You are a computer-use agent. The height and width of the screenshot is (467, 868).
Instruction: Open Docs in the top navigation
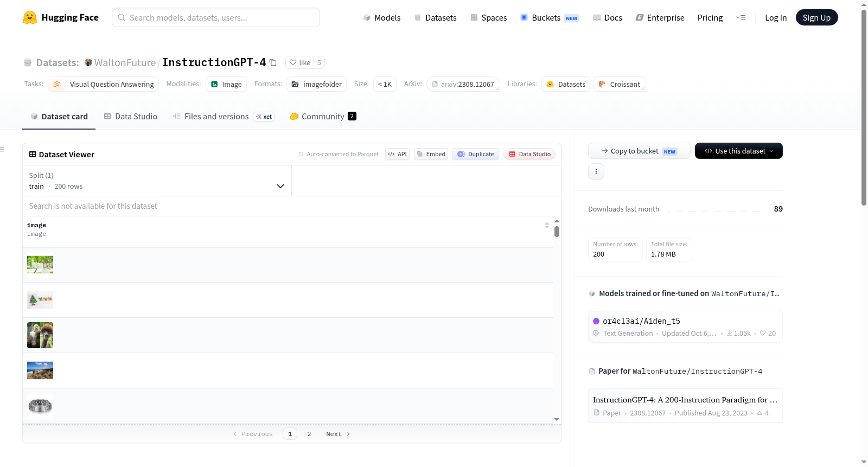click(608, 17)
